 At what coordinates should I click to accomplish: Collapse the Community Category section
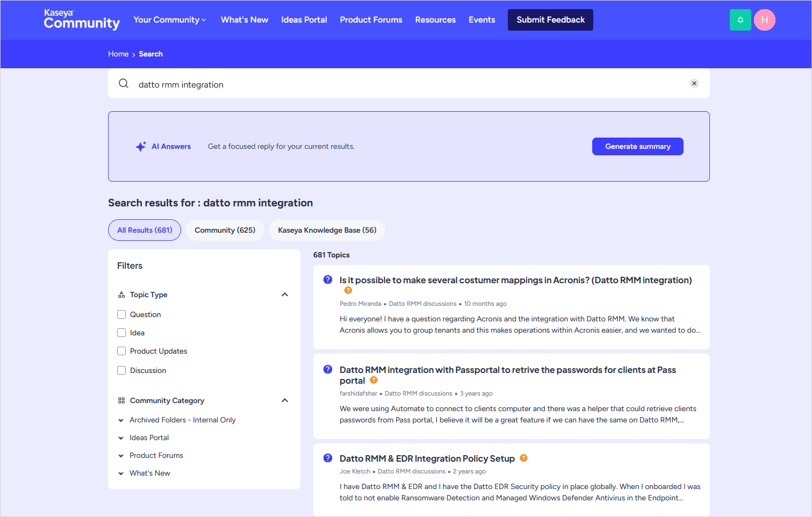[x=285, y=400]
